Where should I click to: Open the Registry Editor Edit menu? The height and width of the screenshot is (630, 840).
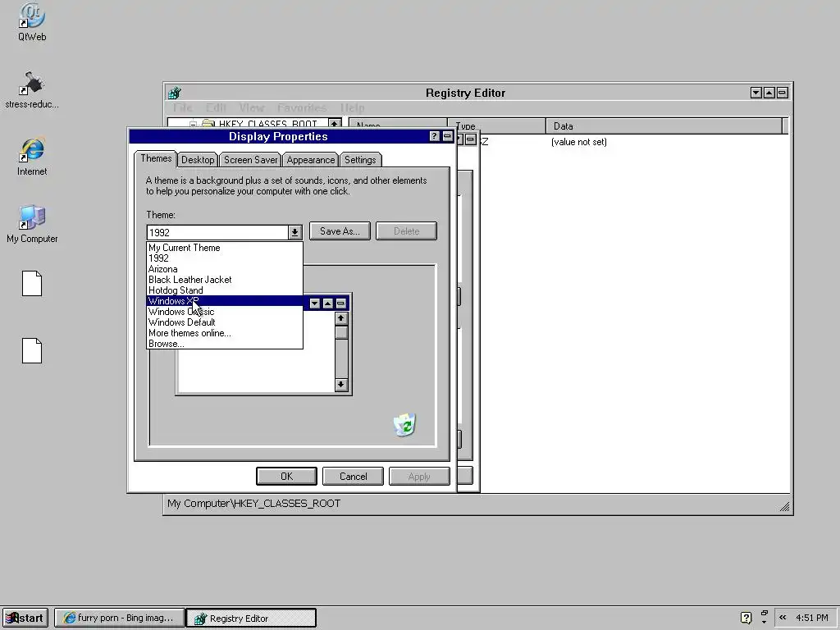coord(216,107)
